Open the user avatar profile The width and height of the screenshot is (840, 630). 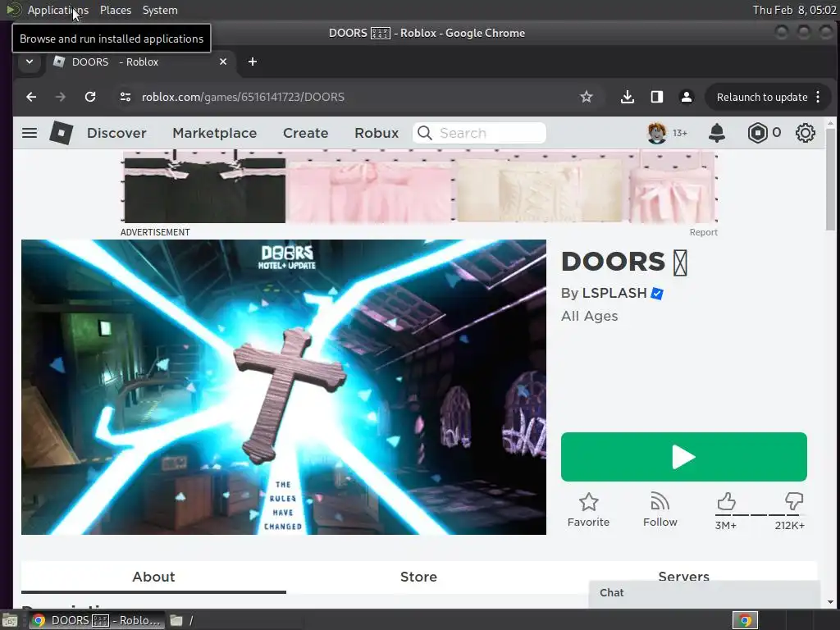click(657, 133)
